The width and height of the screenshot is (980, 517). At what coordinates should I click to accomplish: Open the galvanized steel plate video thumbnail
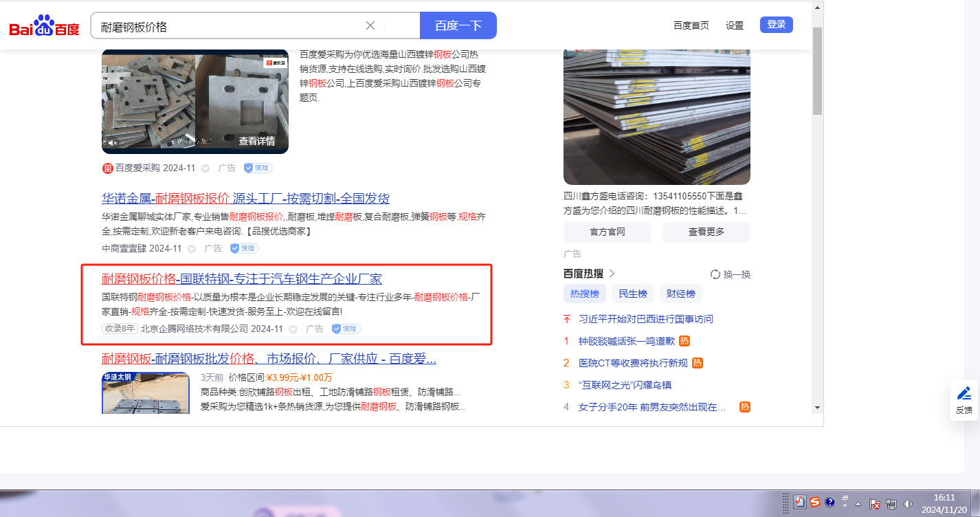point(195,102)
